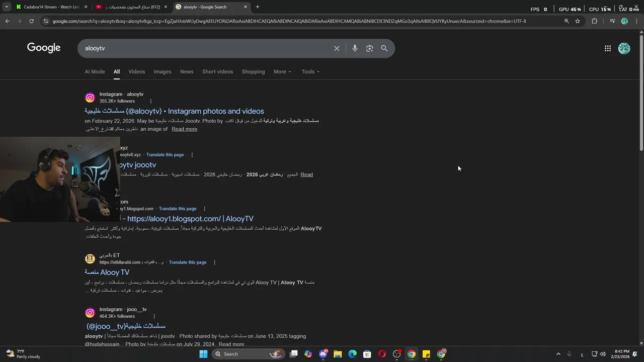Image resolution: width=644 pixels, height=362 pixels.
Task: Open the Chrome extensions puzzle icon
Action: pos(595,21)
